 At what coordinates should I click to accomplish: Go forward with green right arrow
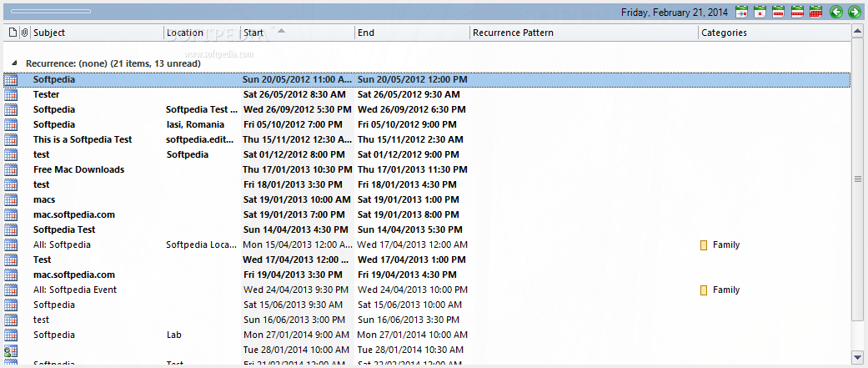click(x=854, y=12)
